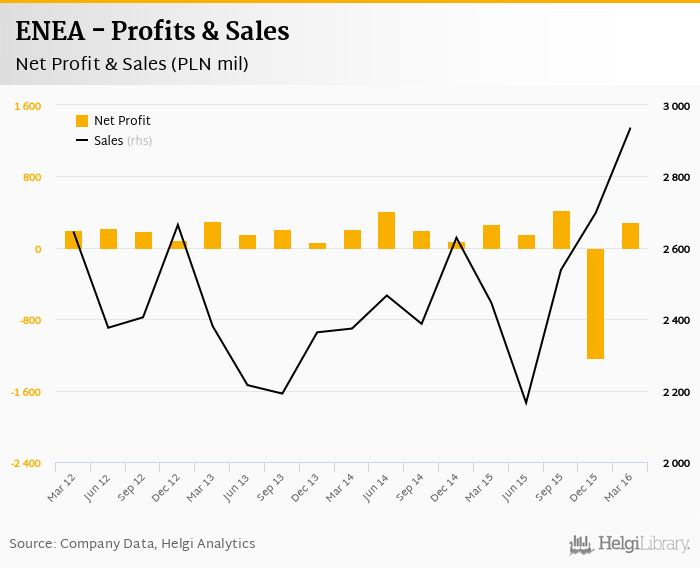Click the -2 400 left axis label
This screenshot has width=700, height=568.
26,463
